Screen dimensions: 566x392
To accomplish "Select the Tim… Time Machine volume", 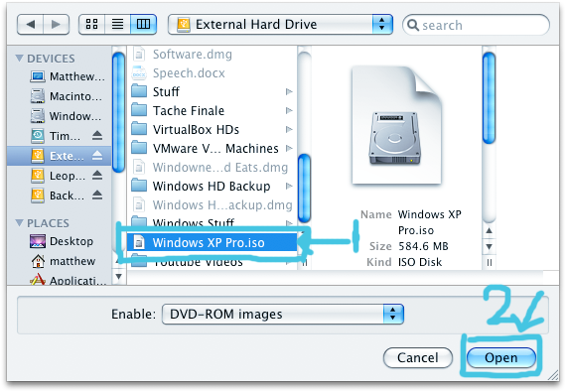I will click(56, 136).
